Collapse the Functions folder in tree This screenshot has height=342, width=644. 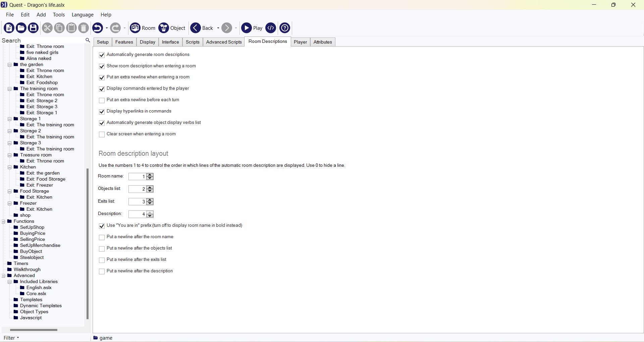tap(3, 221)
